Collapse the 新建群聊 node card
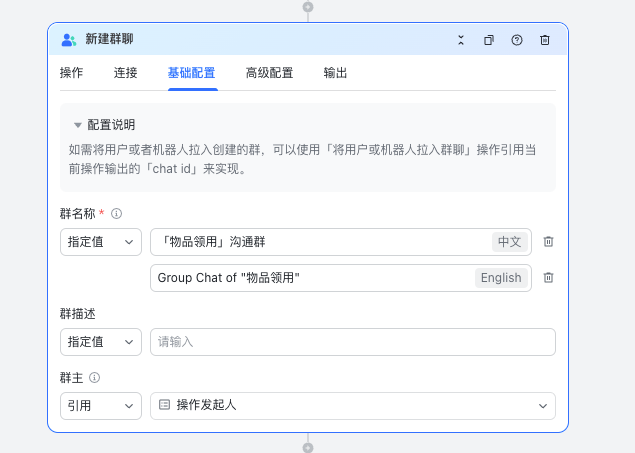 [x=461, y=40]
